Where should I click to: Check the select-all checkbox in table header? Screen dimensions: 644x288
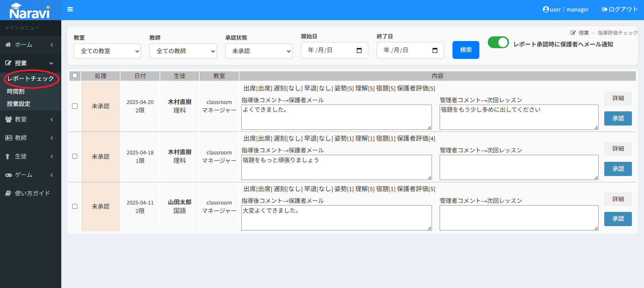(75, 76)
